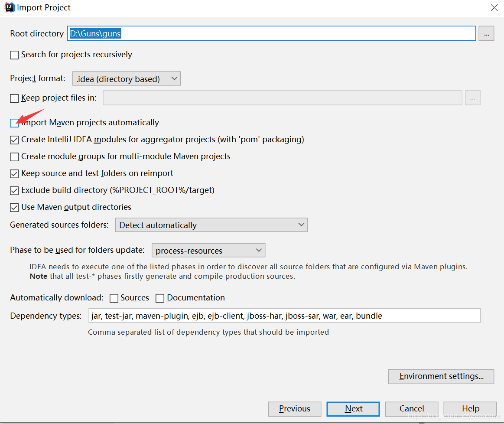Uncheck Create IntelliJ IDEA modules for aggregator projects
The width and height of the screenshot is (504, 424).
point(14,140)
